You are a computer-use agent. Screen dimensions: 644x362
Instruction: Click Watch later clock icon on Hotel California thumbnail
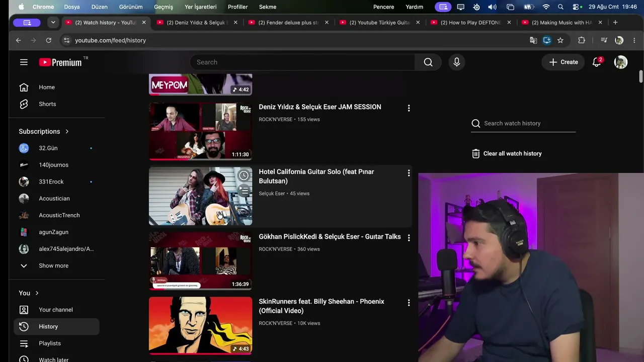244,175
